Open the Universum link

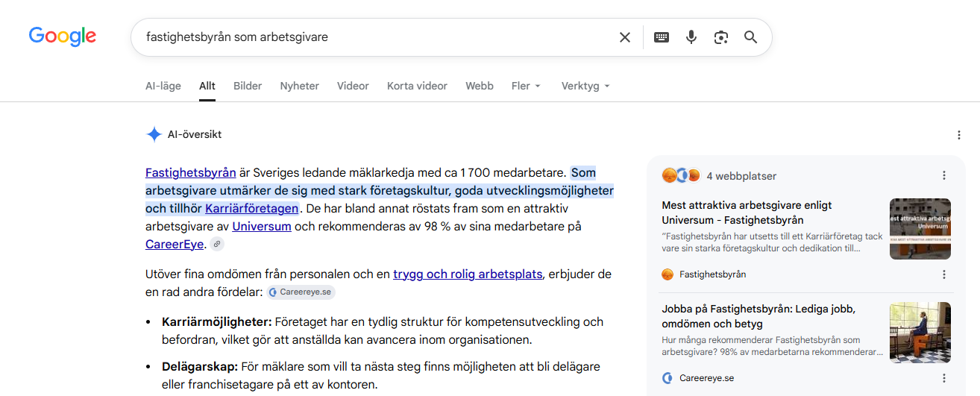(x=262, y=226)
